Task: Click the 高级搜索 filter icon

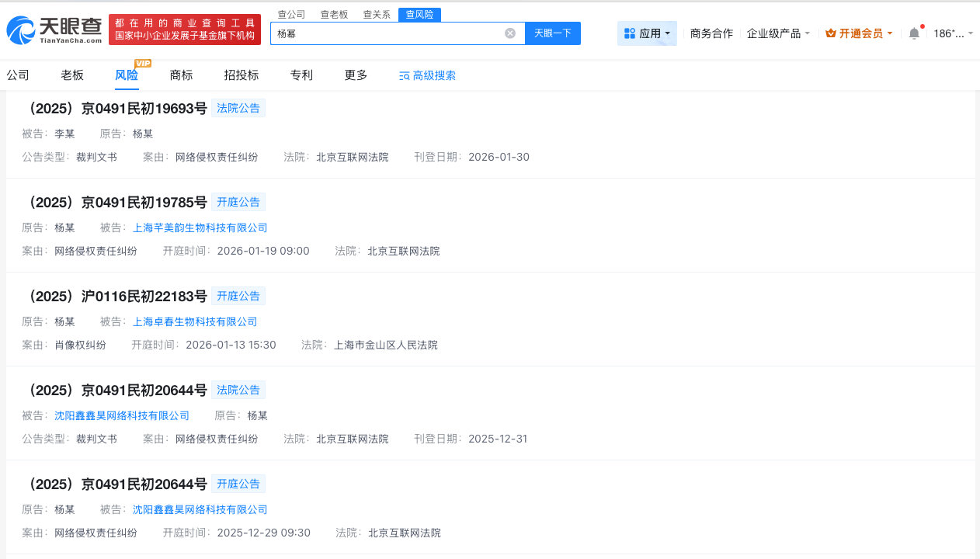Action: point(405,76)
